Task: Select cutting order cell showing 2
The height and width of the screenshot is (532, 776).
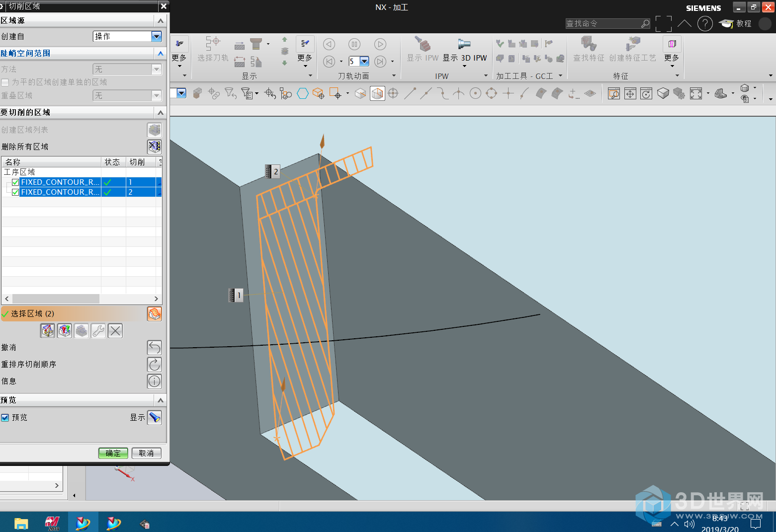Action: [x=141, y=192]
